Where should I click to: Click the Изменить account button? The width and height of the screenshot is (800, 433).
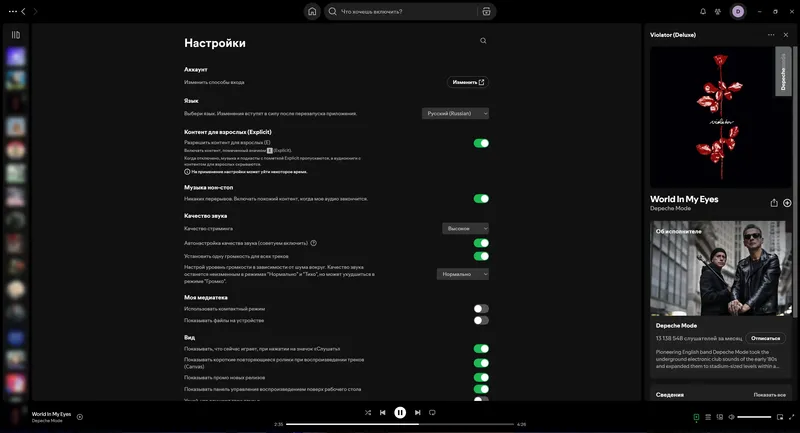(x=468, y=82)
